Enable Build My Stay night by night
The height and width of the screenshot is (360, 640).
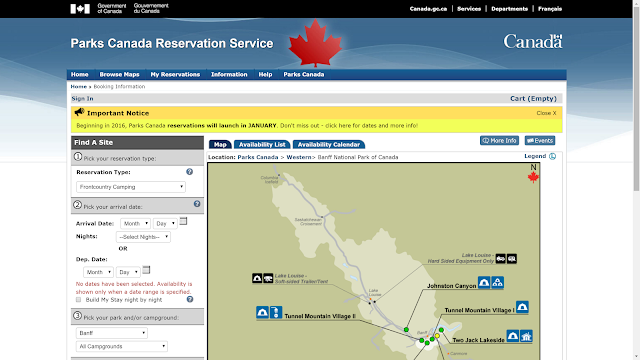pos(78,300)
